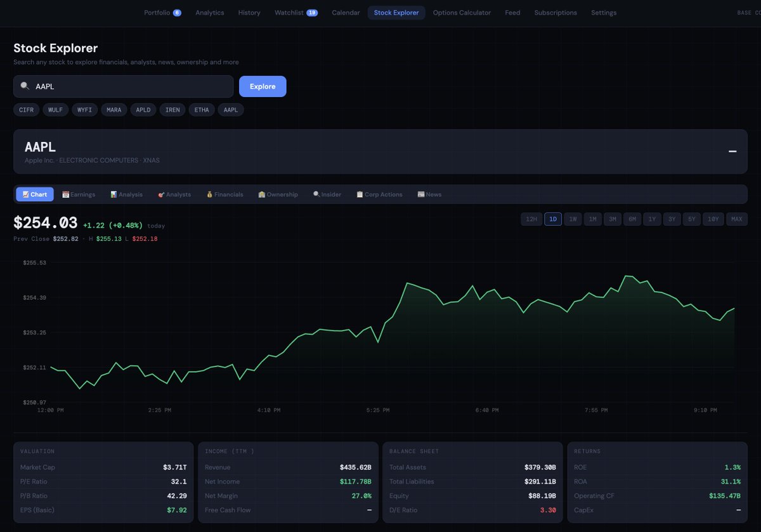The width and height of the screenshot is (761, 532).
Task: Select the MARA recent ticker chip
Action: click(x=114, y=110)
